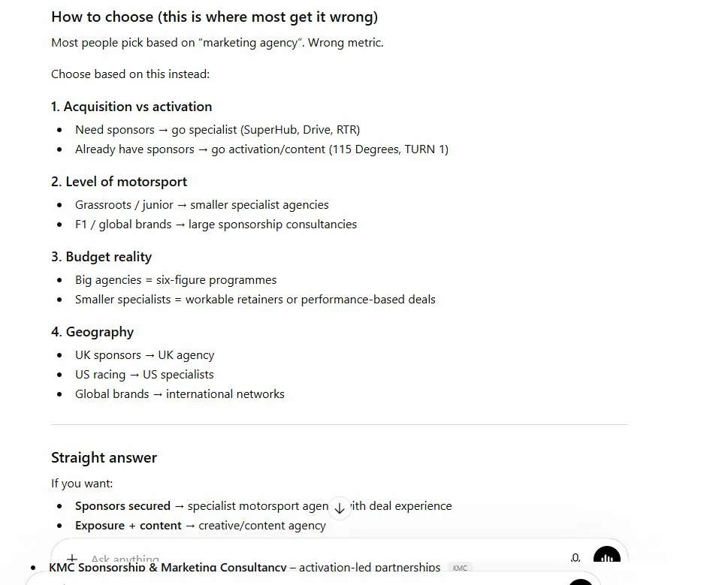Viewport: 728px width, 585px height.
Task: Select the Straight answer heading
Action: click(104, 457)
